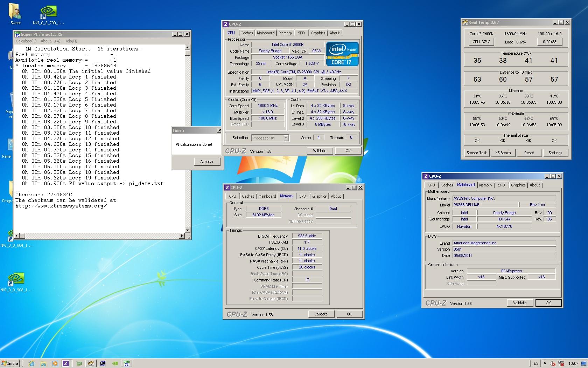The height and width of the screenshot is (368, 588).
Task: Click the GPU 37°C button in Real Temp
Action: point(481,42)
